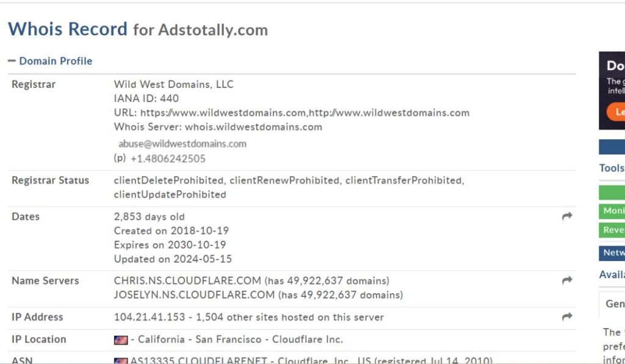Open share arrow in Dates row

[567, 216]
